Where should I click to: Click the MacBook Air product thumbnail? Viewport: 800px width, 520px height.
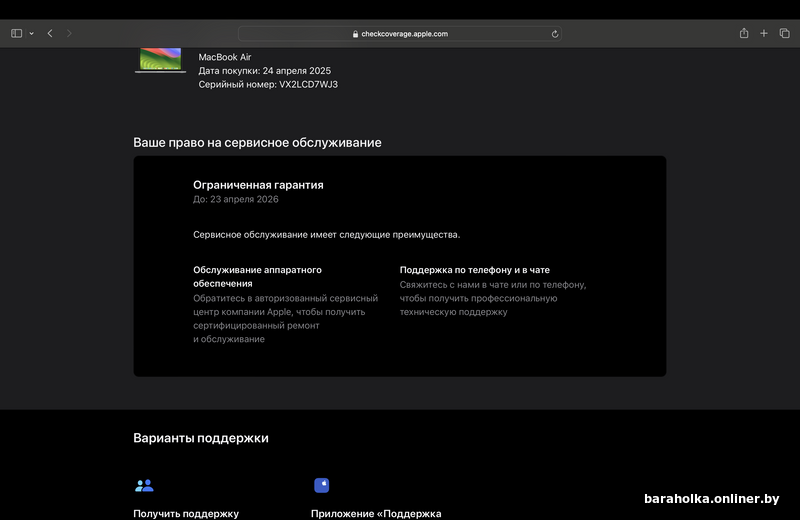160,60
